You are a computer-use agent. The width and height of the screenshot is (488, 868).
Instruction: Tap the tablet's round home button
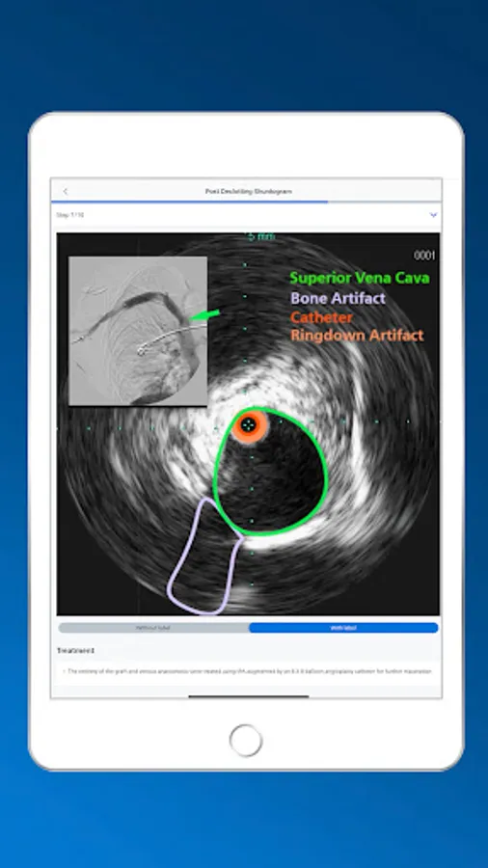[x=246, y=740]
